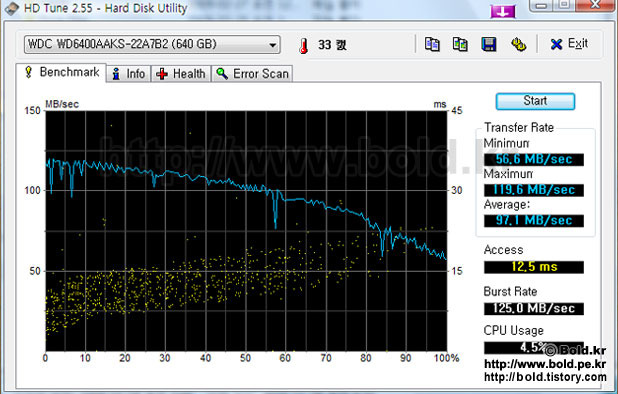
Task: Expand the drive selection dropdown arrow
Action: coord(272,45)
